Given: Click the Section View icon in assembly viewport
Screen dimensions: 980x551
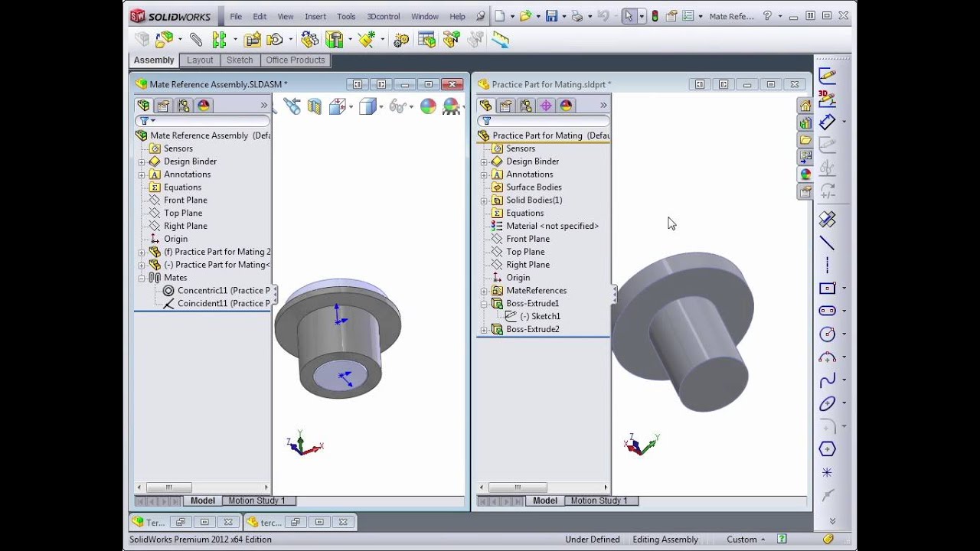Looking at the screenshot, I should pos(315,106).
